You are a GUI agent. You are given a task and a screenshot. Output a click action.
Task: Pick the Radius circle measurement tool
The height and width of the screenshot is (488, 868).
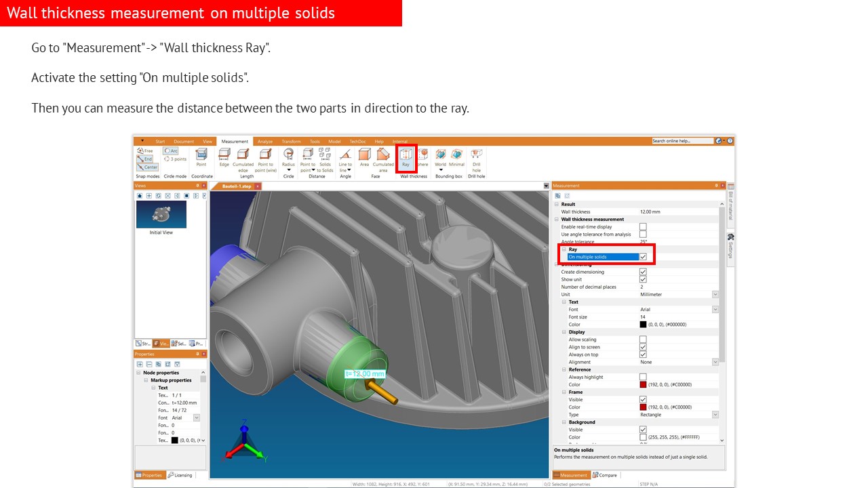288,159
